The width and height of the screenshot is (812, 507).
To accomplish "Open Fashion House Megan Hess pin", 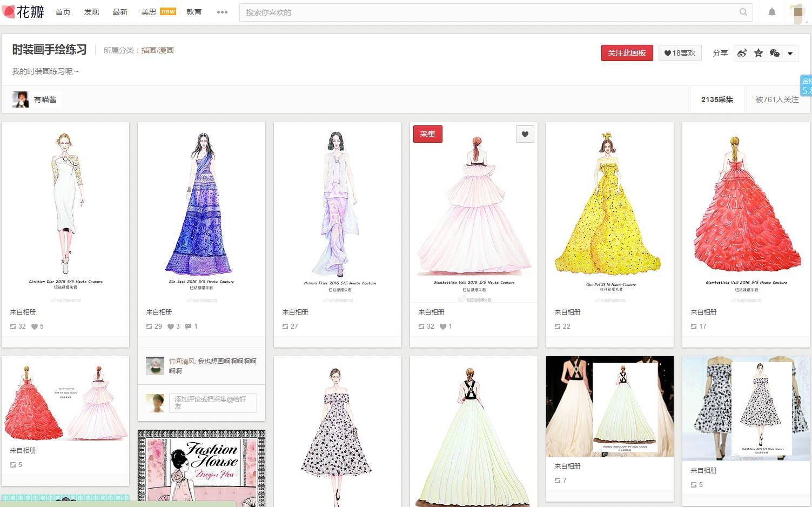I will point(202,468).
